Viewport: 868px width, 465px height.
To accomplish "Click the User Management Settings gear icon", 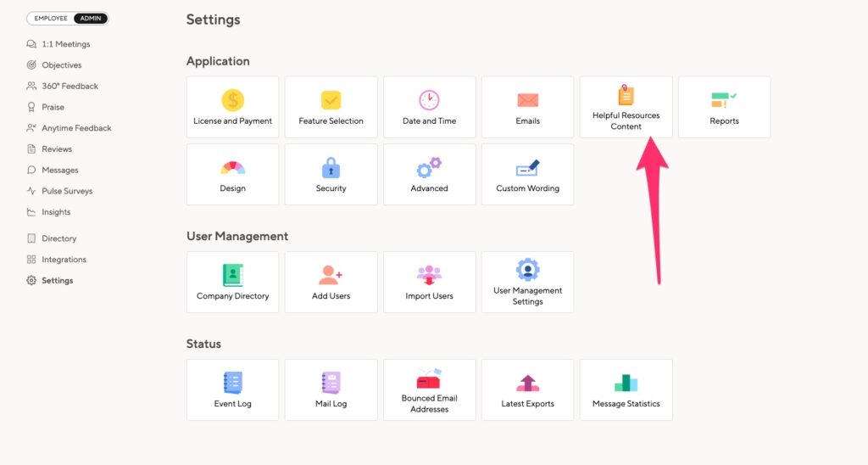I will [x=527, y=270].
